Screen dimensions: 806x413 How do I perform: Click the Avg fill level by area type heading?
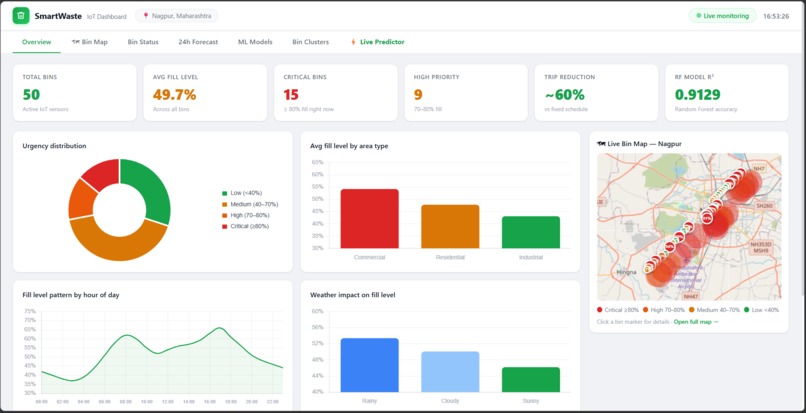349,146
